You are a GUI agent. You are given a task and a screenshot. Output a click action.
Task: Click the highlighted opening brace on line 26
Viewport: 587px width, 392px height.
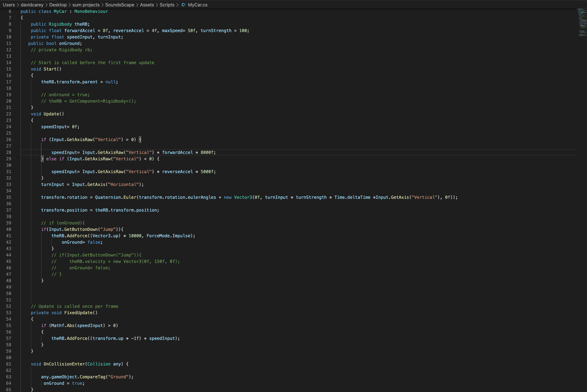pyautogui.click(x=140, y=140)
